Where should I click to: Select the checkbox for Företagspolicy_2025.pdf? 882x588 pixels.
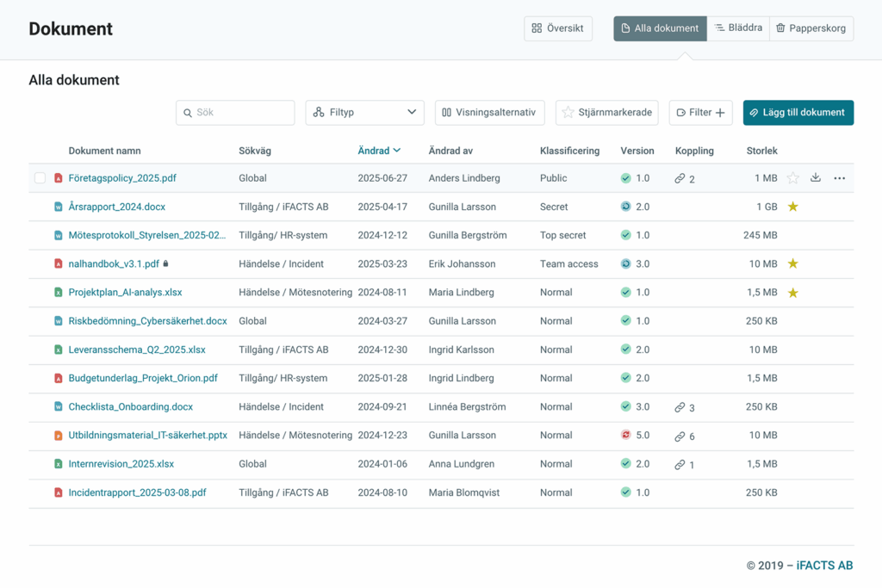(x=40, y=178)
